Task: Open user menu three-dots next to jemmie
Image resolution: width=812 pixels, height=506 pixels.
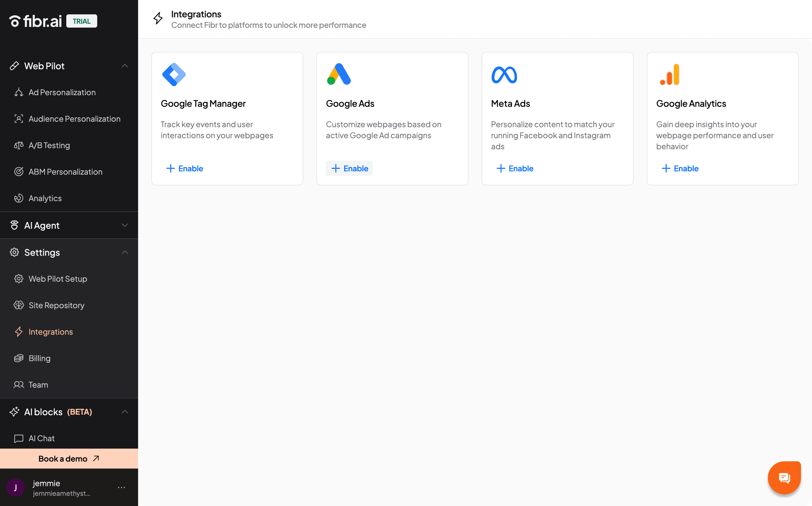Action: [122, 488]
